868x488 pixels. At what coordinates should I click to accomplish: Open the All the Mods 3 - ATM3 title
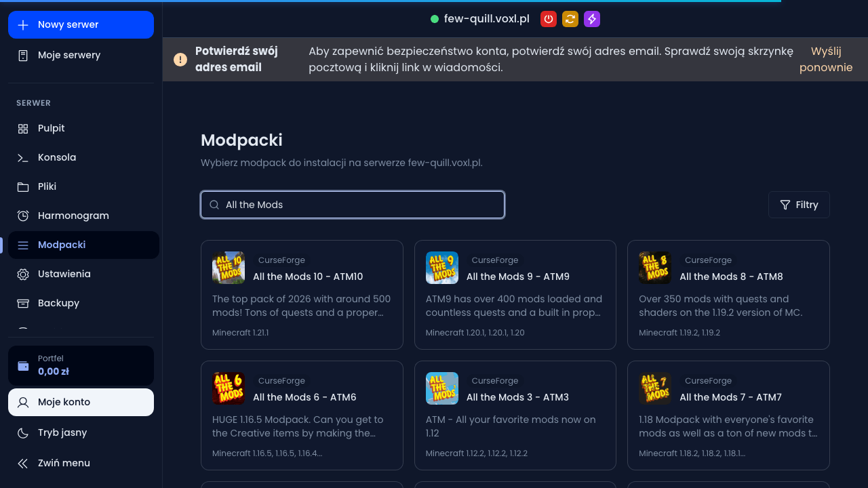(517, 397)
